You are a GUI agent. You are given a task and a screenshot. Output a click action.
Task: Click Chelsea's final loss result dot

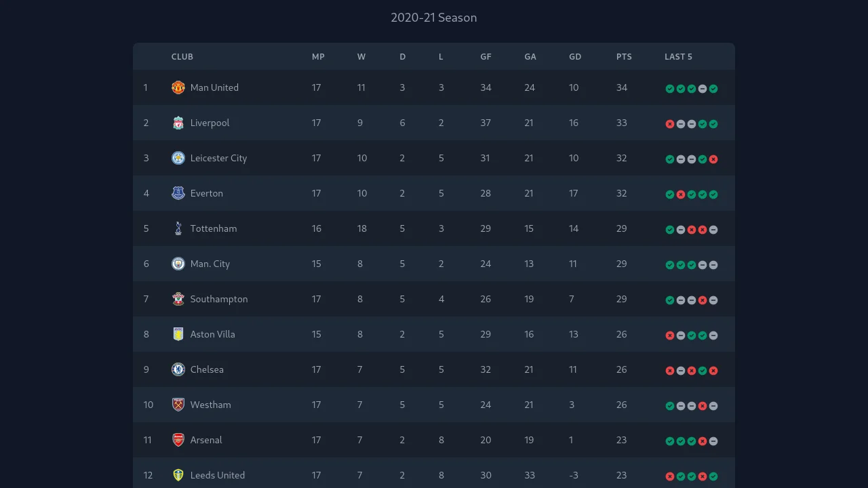713,371
